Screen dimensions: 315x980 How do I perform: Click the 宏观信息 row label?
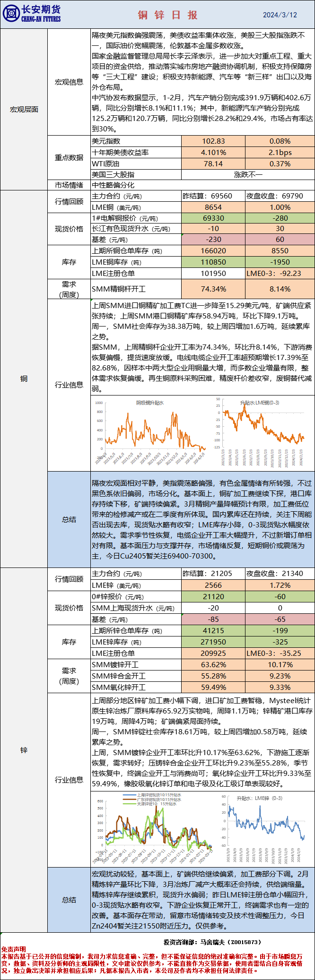coord(69,82)
